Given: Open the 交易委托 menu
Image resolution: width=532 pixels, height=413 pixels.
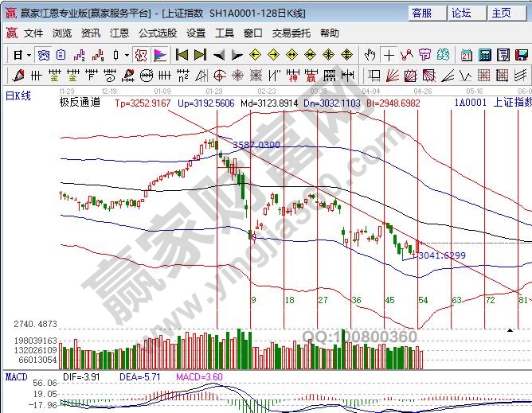Looking at the screenshot, I should point(291,33).
